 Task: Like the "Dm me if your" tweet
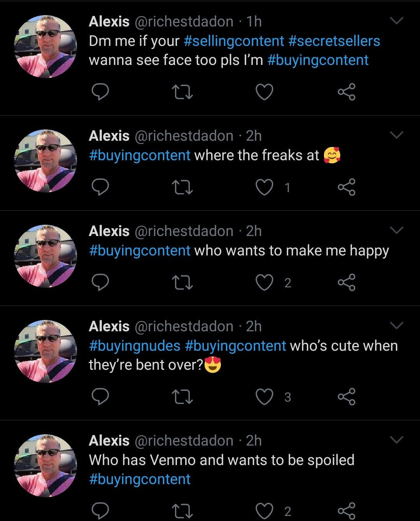[264, 92]
